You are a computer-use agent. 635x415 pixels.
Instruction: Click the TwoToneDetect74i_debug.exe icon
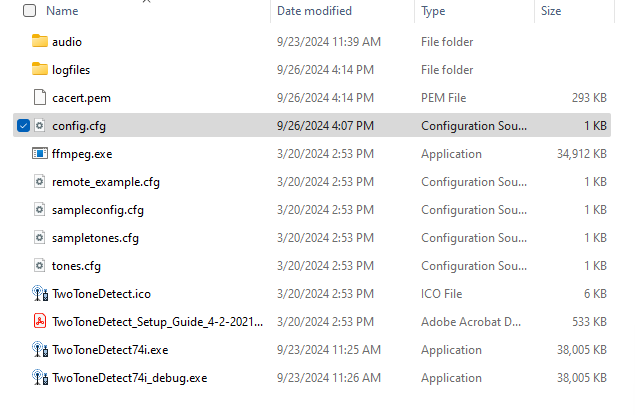[x=40, y=377]
